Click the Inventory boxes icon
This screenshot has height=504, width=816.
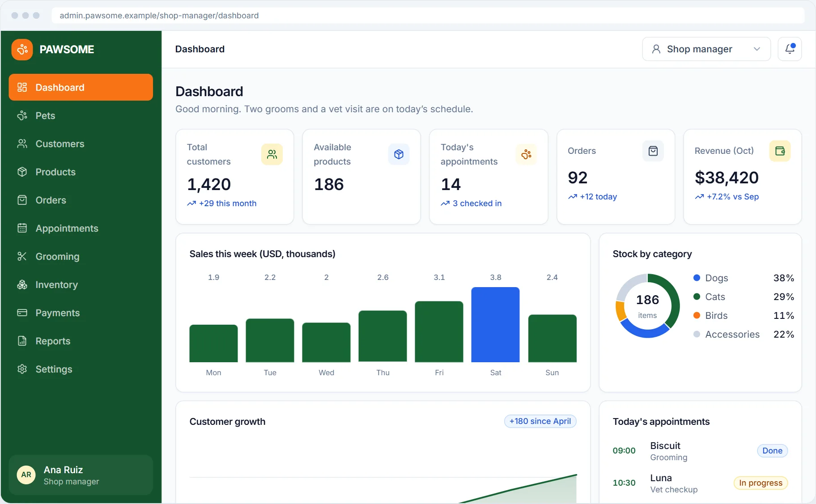tap(22, 284)
